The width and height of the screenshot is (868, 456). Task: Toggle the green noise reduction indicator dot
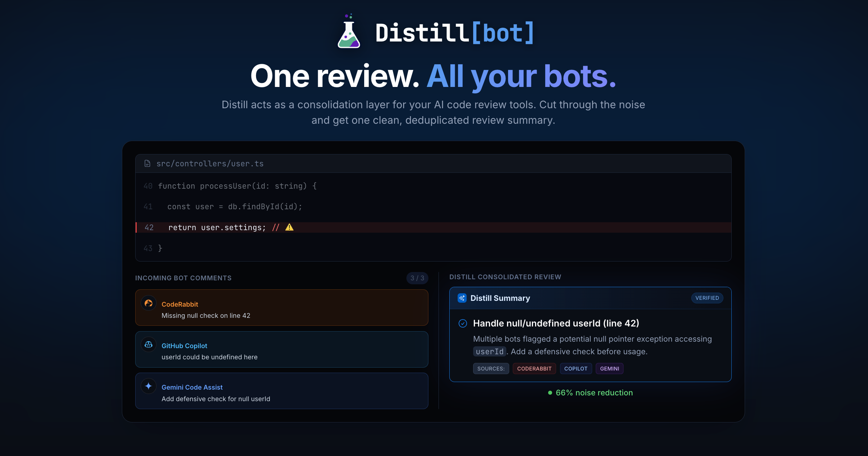(550, 393)
